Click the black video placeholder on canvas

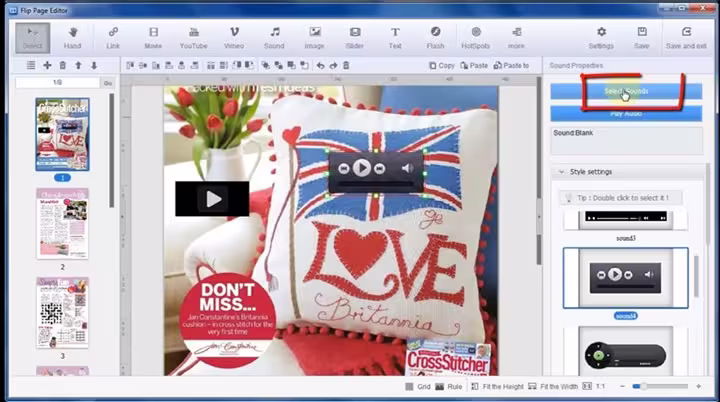[212, 198]
